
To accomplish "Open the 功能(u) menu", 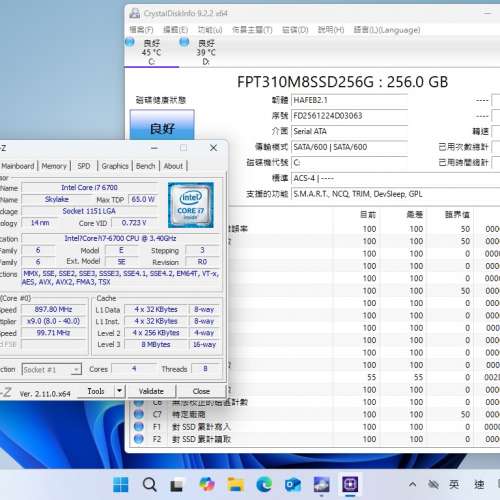I will (210, 30).
